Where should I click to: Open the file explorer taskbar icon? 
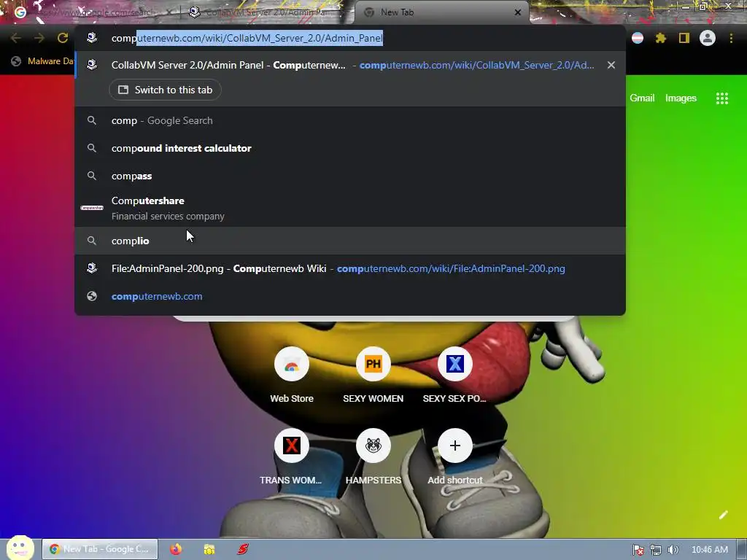[x=209, y=549]
